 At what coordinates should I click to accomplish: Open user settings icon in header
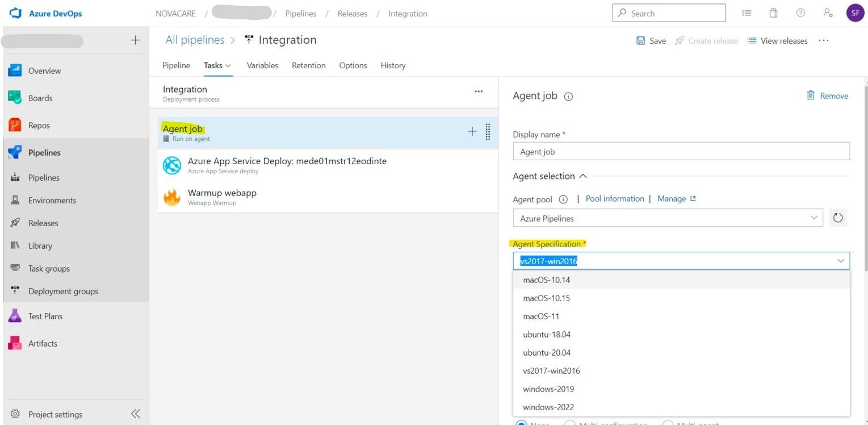pyautogui.click(x=828, y=13)
